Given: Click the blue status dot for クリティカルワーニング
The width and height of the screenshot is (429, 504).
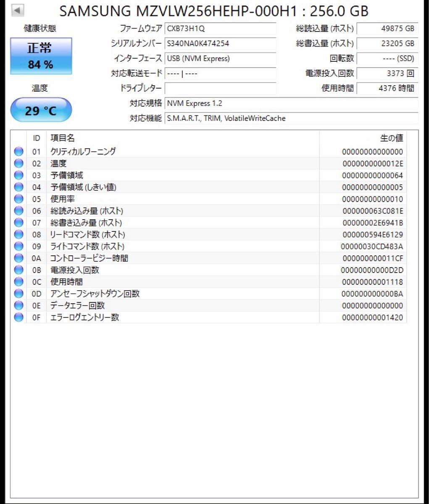Looking at the screenshot, I should [18, 152].
